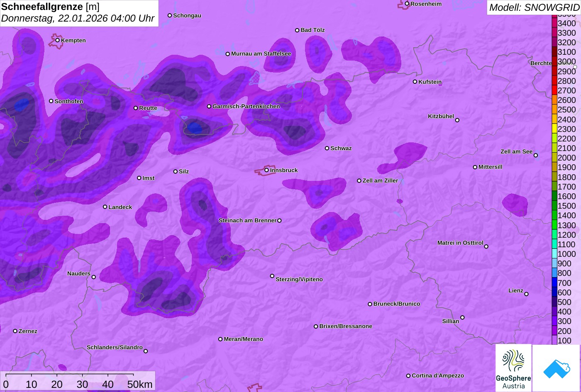Select the 3400 m magenta legend swatch
This screenshot has height=392, width=581.
[554, 23]
